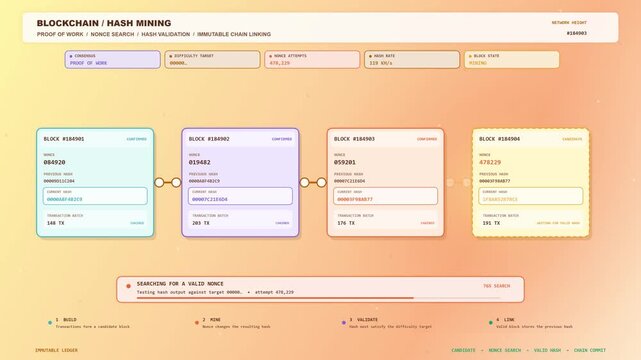
Task: Click the nonce search progress bar
Action: click(318, 298)
